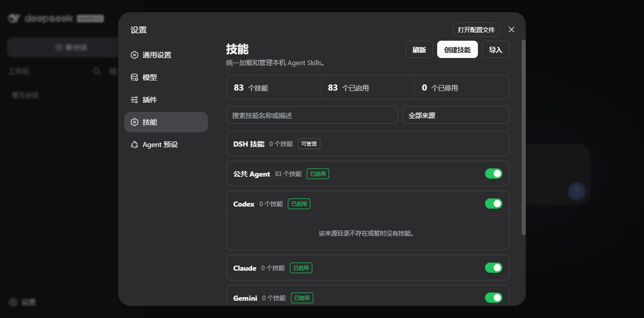This screenshot has width=644, height=318.
Task: Click the 导入 import button
Action: pyautogui.click(x=496, y=49)
